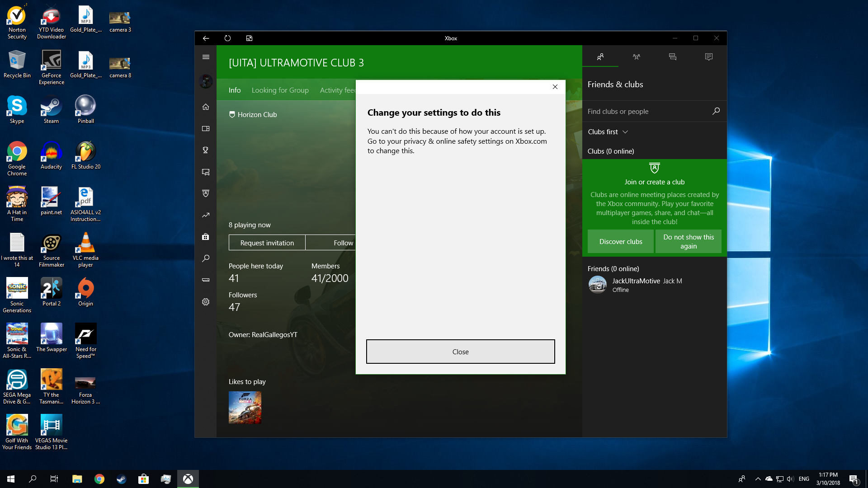Select the GeForce Experience desktop icon
Screen dimensions: 868x488
pyautogui.click(x=51, y=67)
